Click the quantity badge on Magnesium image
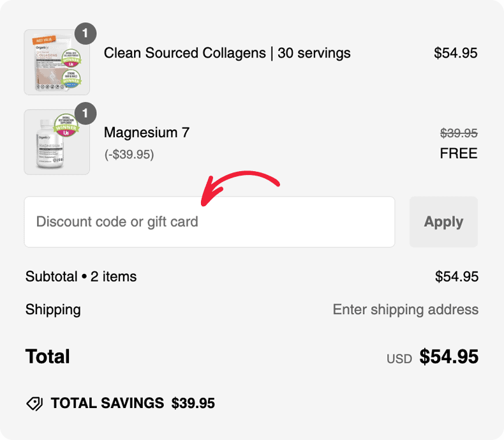This screenshot has width=504, height=440. [x=85, y=113]
